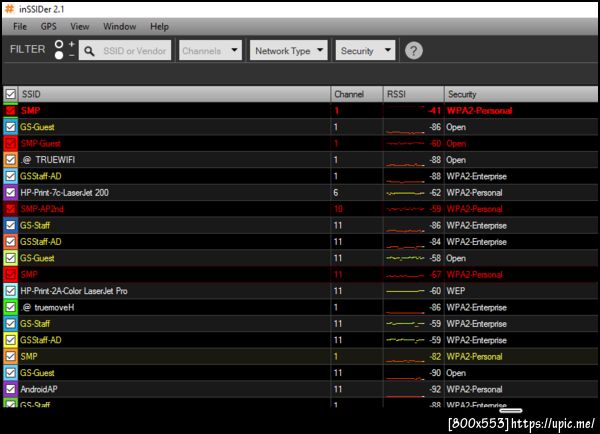The image size is (600, 434).
Task: Select the lower filled filter radio button
Action: (x=59, y=55)
